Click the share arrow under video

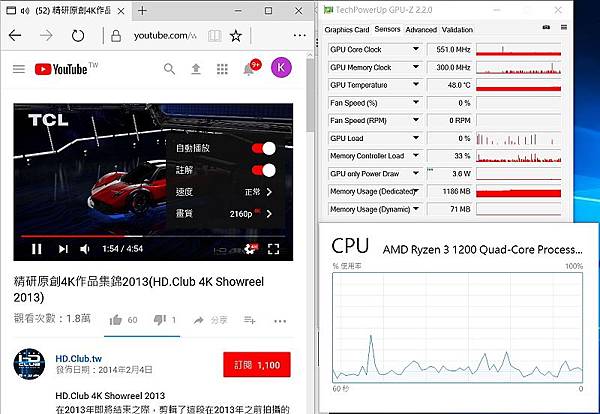(199, 320)
